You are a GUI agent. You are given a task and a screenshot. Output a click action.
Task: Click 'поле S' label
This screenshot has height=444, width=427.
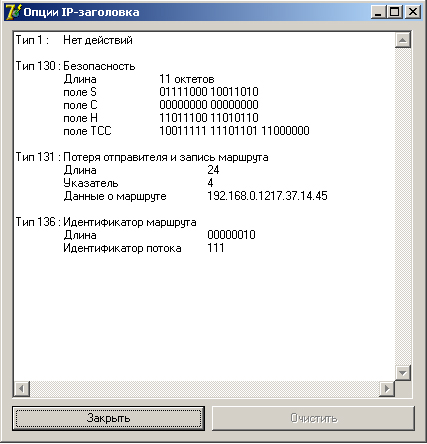(80, 92)
